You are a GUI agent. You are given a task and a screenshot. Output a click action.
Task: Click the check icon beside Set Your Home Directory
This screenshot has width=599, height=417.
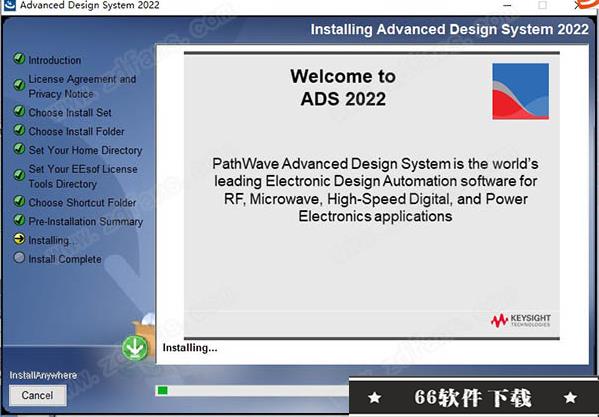pos(19,149)
